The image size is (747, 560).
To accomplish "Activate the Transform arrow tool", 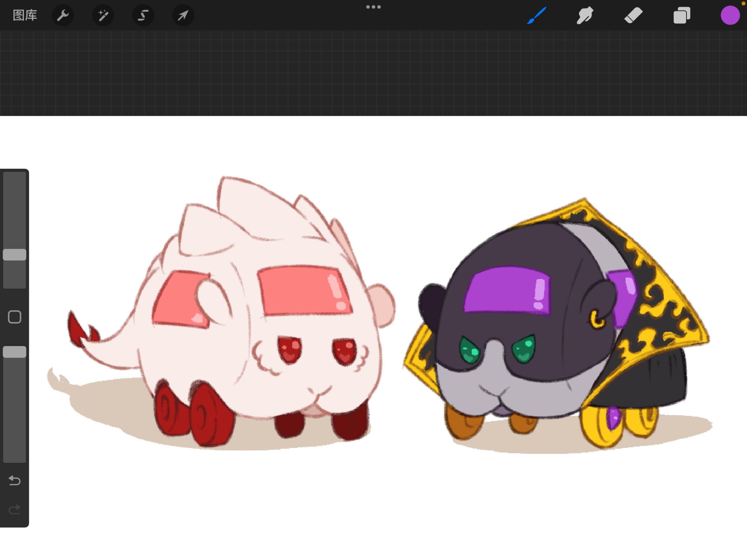I will (x=183, y=15).
